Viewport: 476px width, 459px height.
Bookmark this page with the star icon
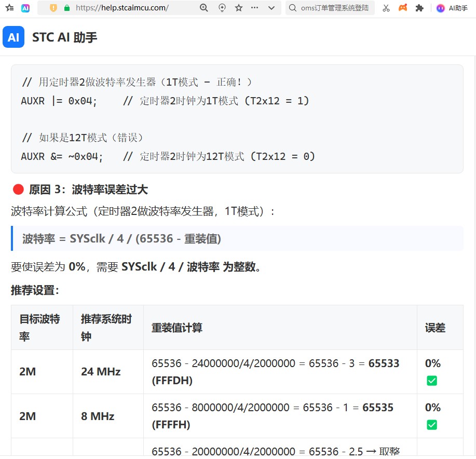[x=239, y=8]
